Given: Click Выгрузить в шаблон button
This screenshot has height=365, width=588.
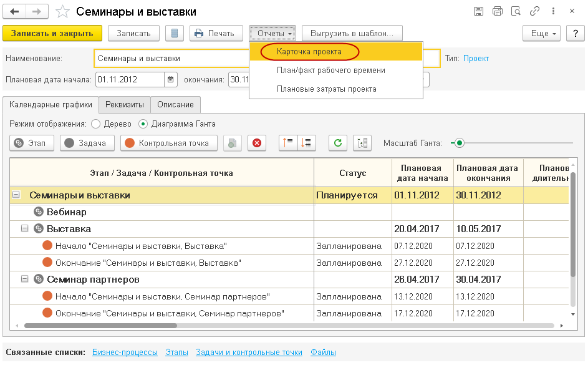Looking at the screenshot, I should (x=352, y=34).
